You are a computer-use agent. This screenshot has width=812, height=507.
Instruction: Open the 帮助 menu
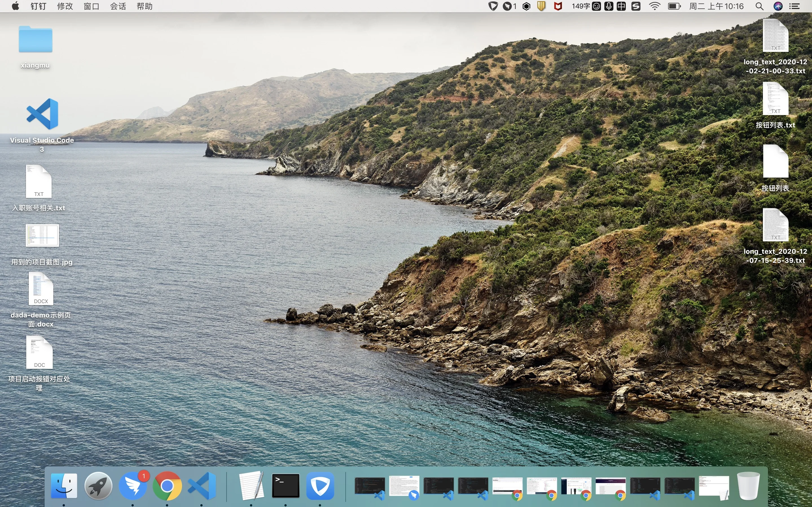click(x=144, y=6)
